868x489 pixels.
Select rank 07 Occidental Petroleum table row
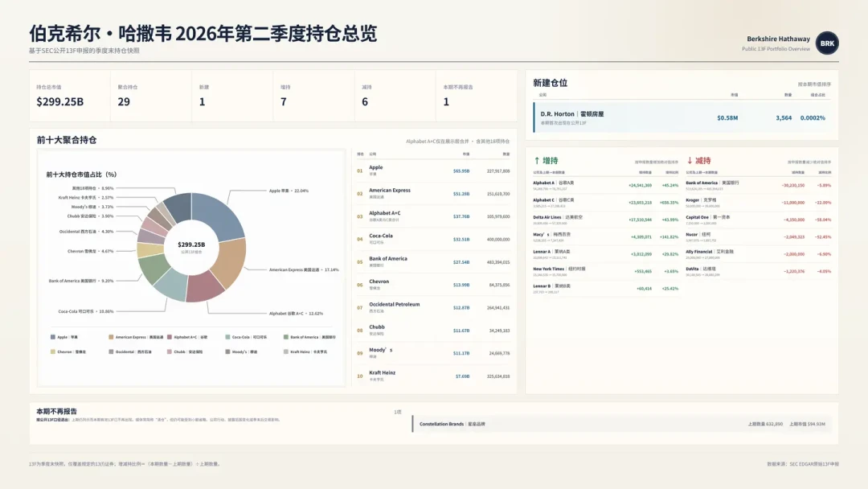433,307
